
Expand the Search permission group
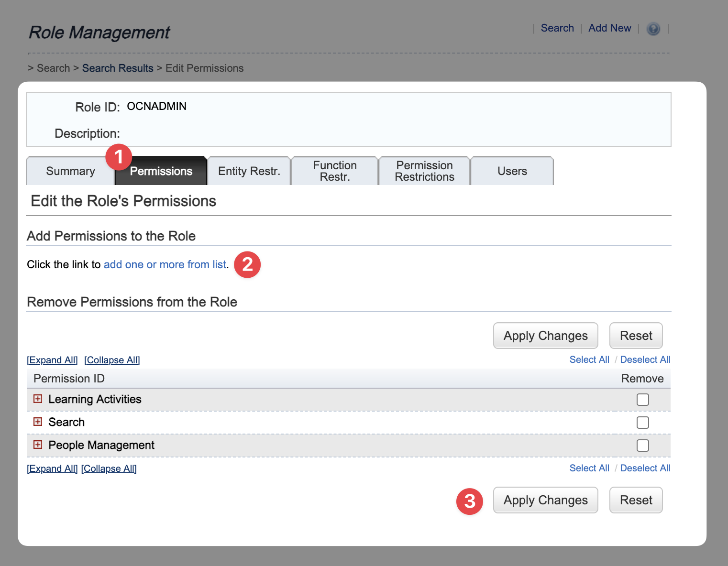(38, 422)
